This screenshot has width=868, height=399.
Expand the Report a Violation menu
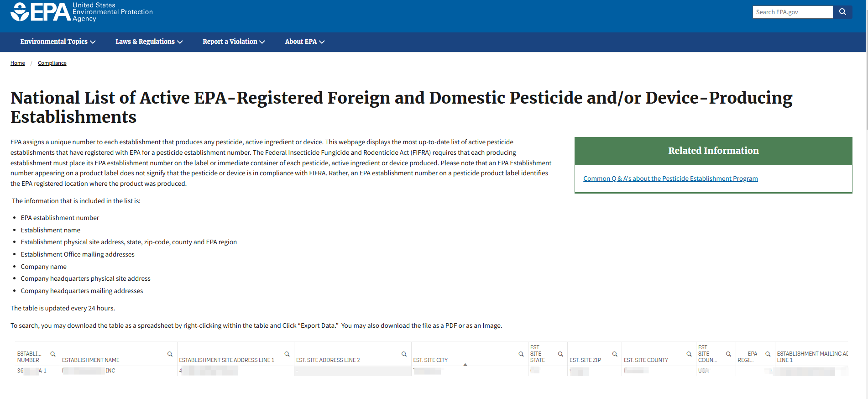pyautogui.click(x=234, y=42)
